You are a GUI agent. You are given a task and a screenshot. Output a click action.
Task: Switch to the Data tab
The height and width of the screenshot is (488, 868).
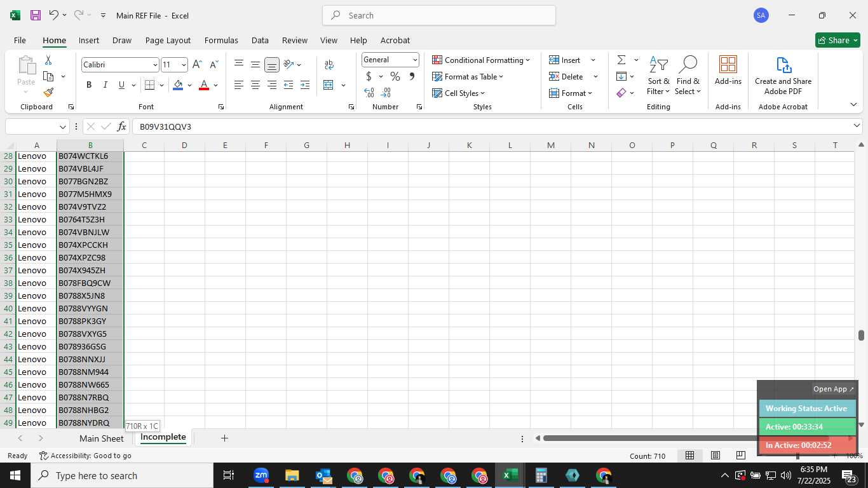click(x=260, y=40)
